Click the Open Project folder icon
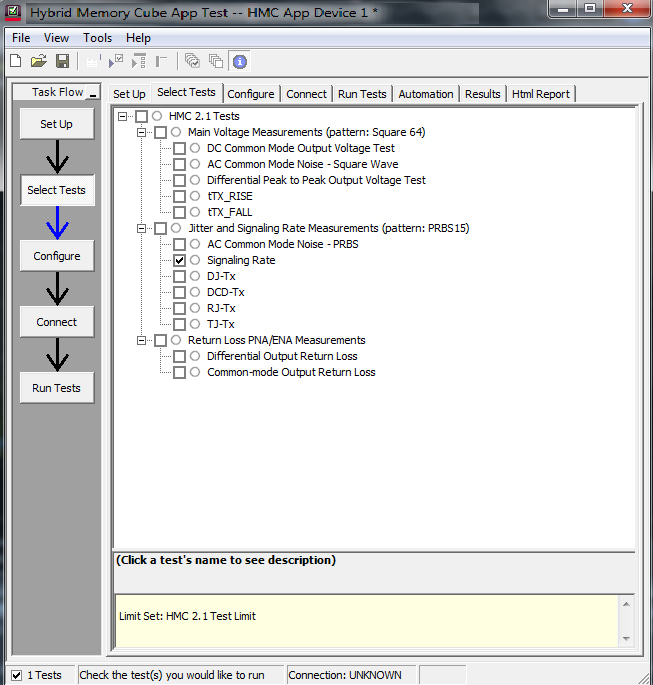 pos(39,61)
